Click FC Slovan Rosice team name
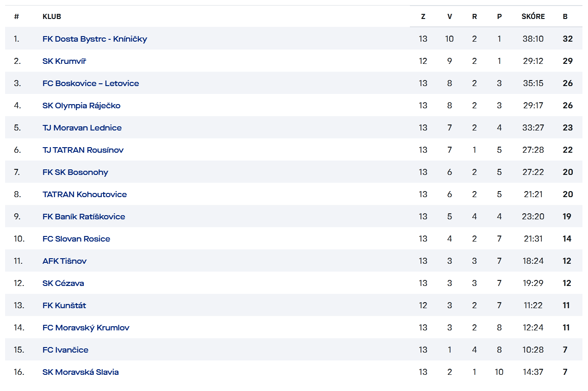This screenshot has height=391, width=588. [x=76, y=239]
